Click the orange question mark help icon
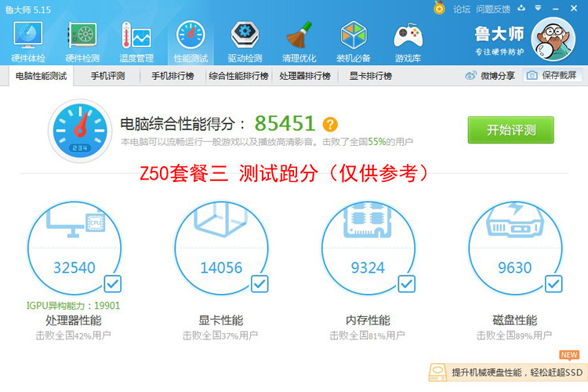The width and height of the screenshot is (588, 392). pyautogui.click(x=330, y=124)
